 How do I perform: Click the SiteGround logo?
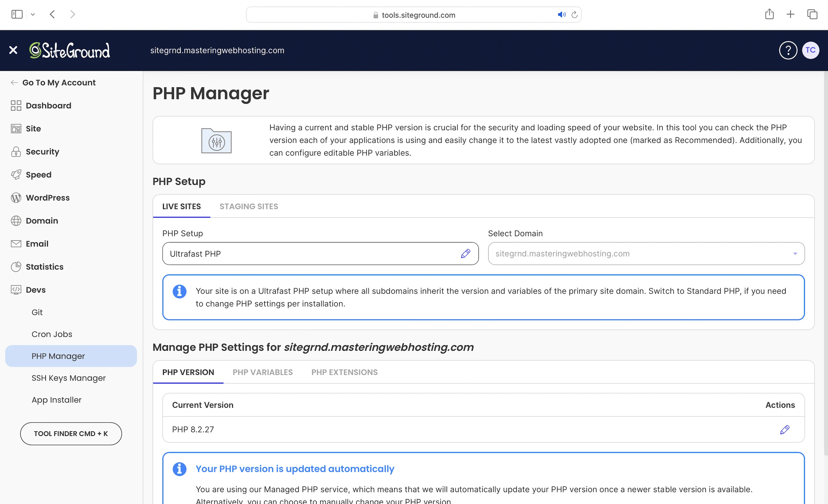[x=69, y=50]
